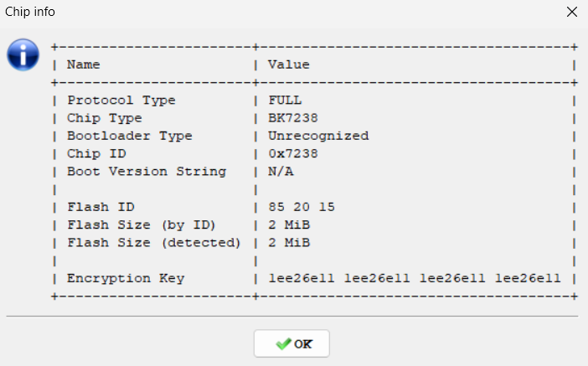Select the Protocol Type label
Viewport: 588px width, 366px height.
[121, 101]
